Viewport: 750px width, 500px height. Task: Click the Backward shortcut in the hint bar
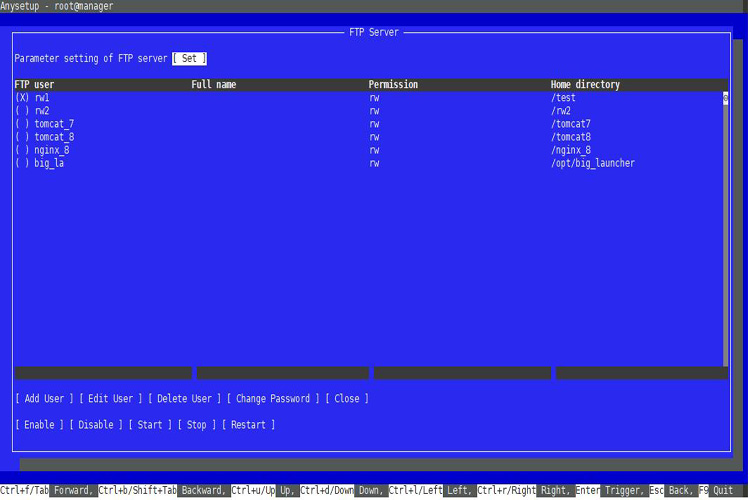coord(203,490)
